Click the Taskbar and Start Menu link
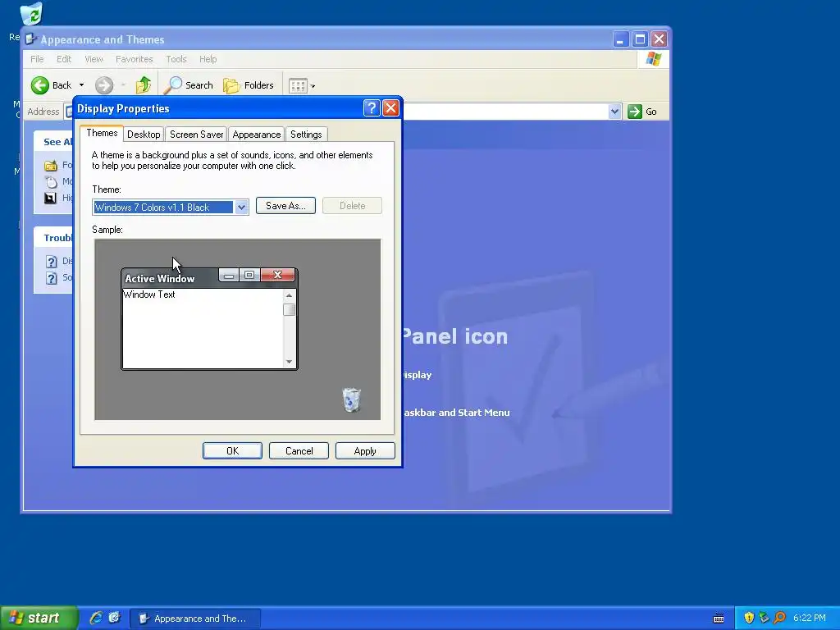Screen dimensions: 840x630 (x=456, y=413)
